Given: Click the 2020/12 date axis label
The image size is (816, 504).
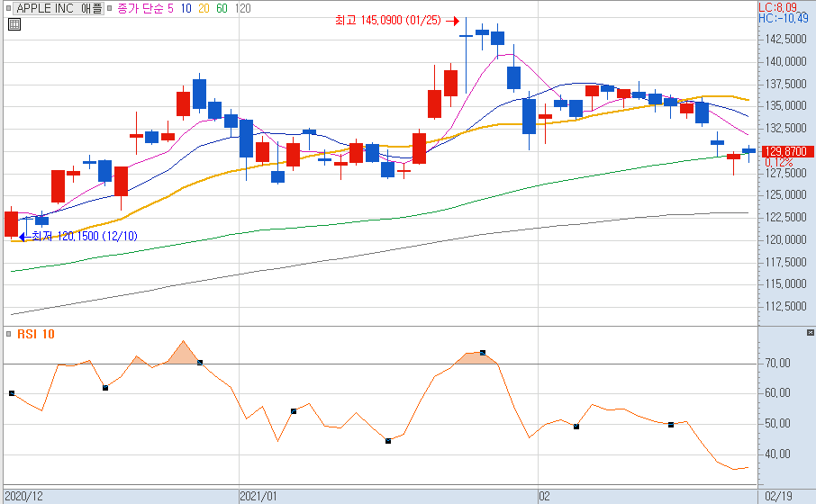Looking at the screenshot, I should 23,496.
